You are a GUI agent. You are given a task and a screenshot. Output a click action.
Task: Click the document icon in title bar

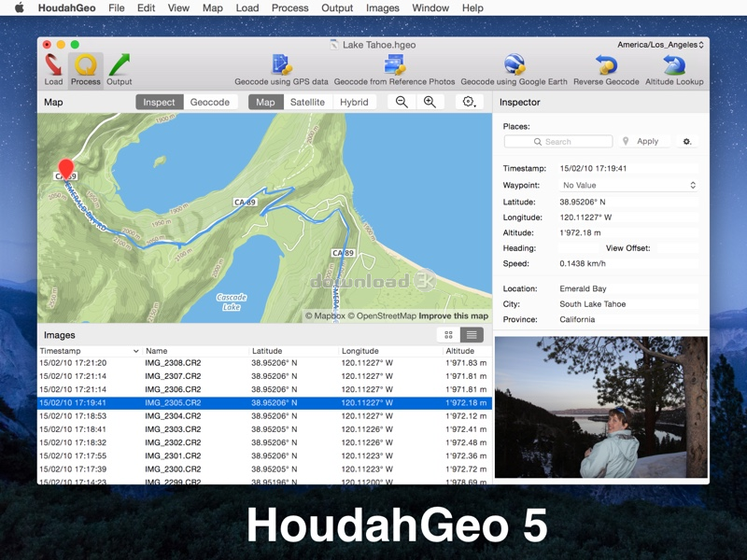(x=334, y=45)
